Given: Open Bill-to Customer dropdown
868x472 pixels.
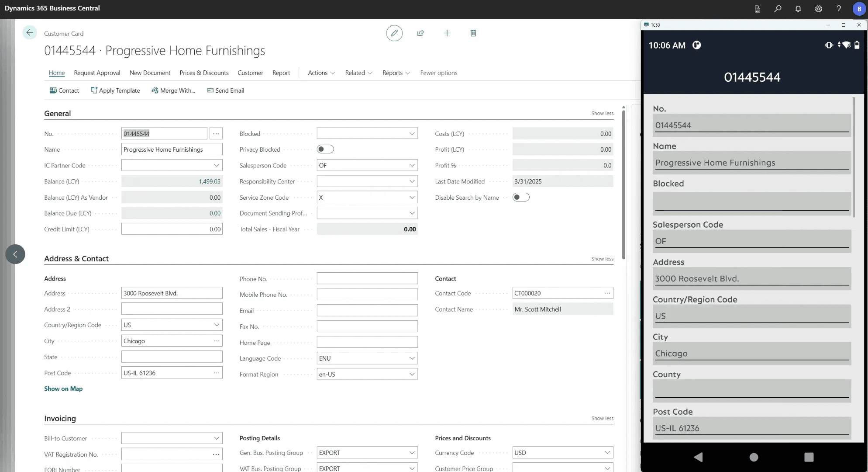Looking at the screenshot, I should click(217, 438).
